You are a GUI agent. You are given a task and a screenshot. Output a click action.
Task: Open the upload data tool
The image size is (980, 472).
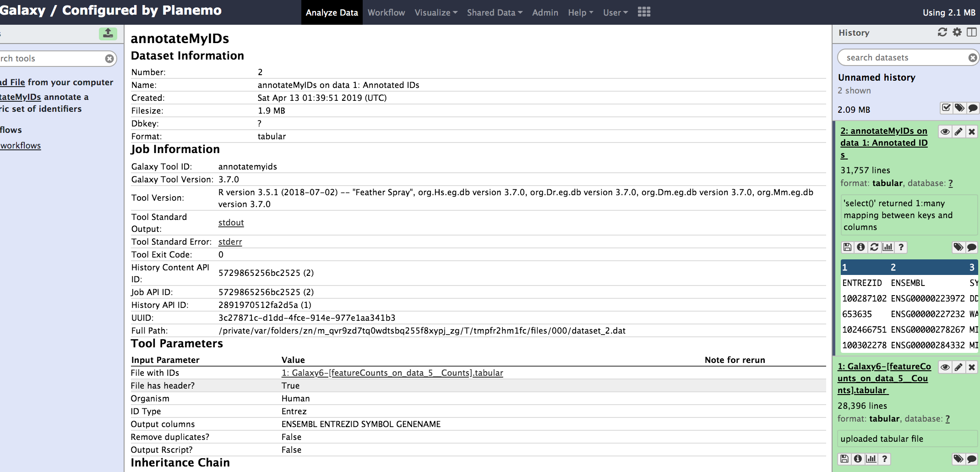(108, 33)
